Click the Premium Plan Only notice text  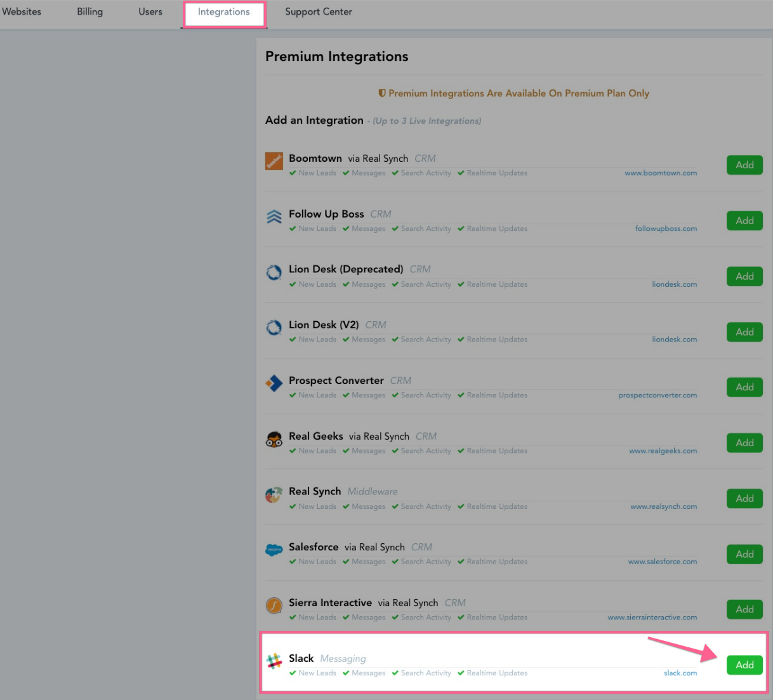[519, 93]
